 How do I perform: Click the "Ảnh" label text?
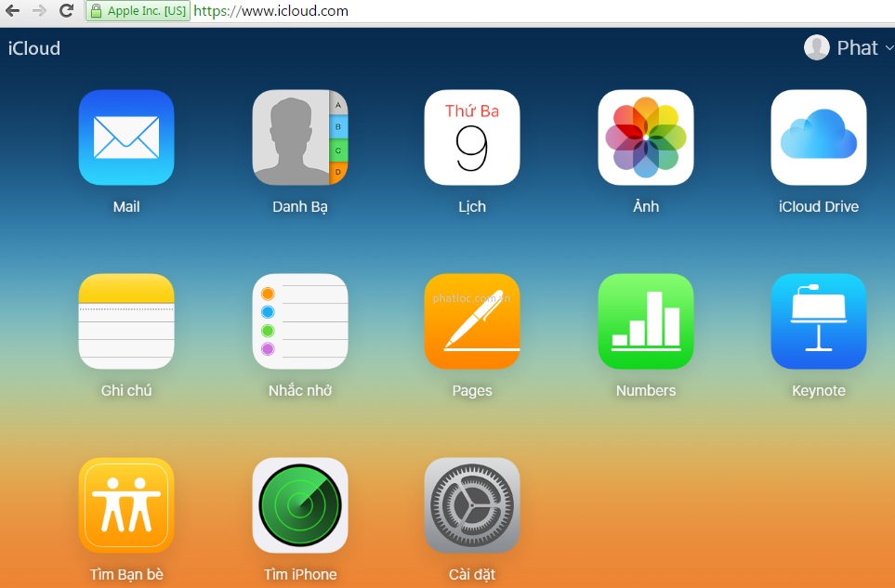tap(646, 206)
